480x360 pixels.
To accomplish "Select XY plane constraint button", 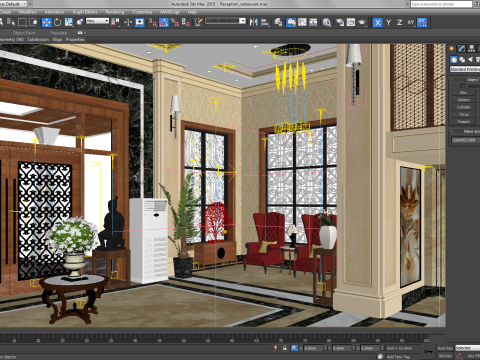I will [411, 22].
